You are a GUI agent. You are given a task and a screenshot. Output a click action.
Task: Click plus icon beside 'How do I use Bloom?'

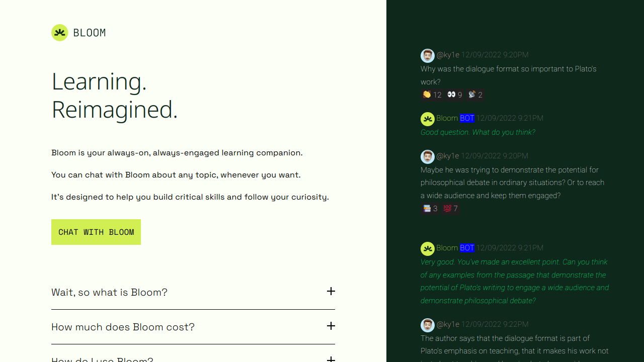[x=331, y=359]
